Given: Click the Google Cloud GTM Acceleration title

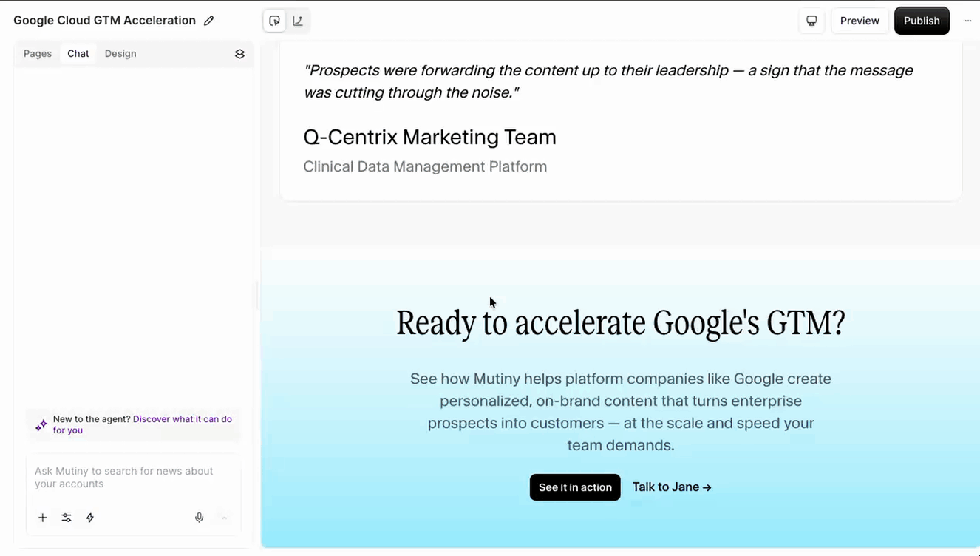Looking at the screenshot, I should point(104,21).
